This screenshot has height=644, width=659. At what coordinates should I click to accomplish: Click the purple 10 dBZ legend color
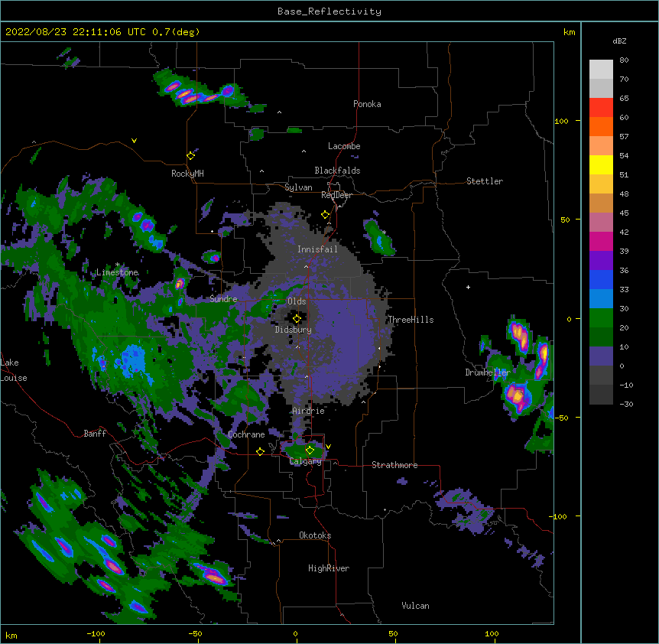(601, 356)
